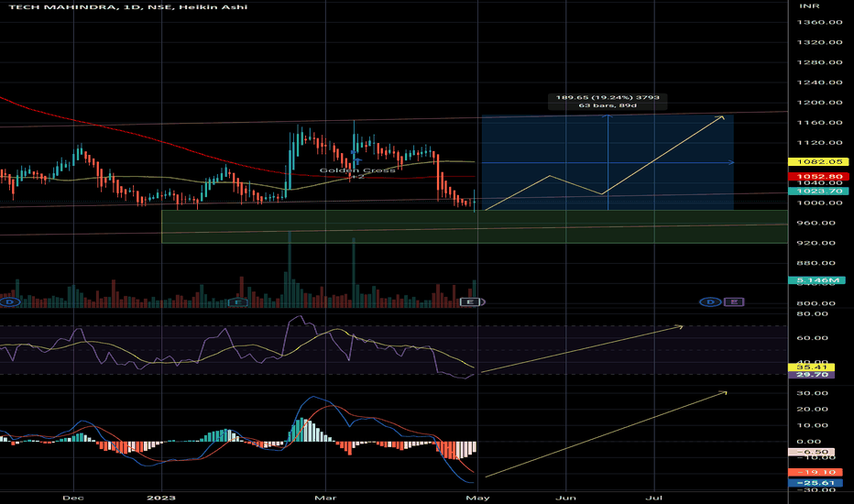Select the yellow 1082.05 price label
Viewport: 854px width, 504px height.
[x=819, y=162]
